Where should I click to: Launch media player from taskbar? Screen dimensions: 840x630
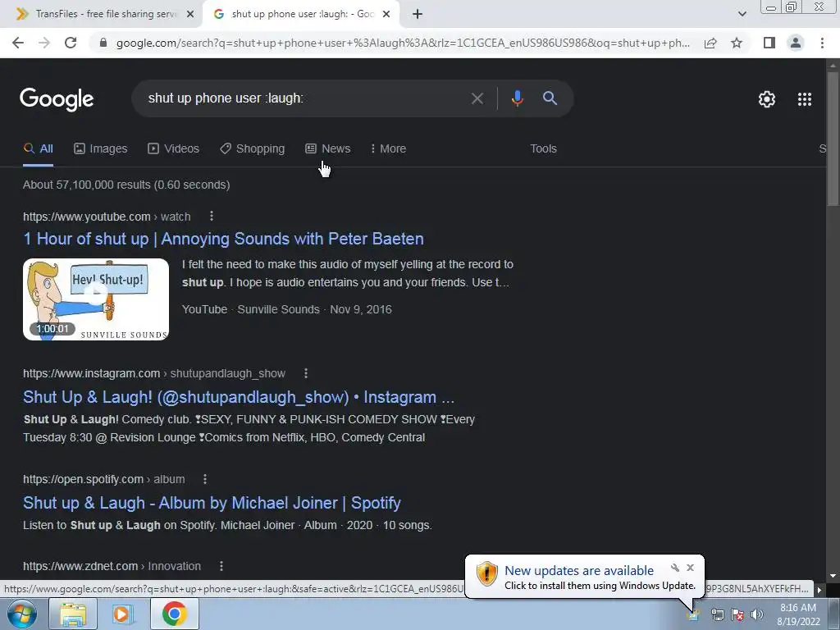pos(123,614)
